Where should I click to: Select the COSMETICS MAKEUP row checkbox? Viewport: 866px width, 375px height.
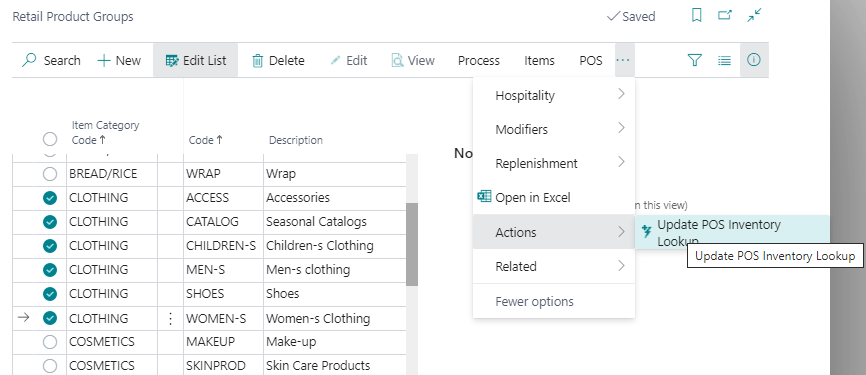(50, 342)
